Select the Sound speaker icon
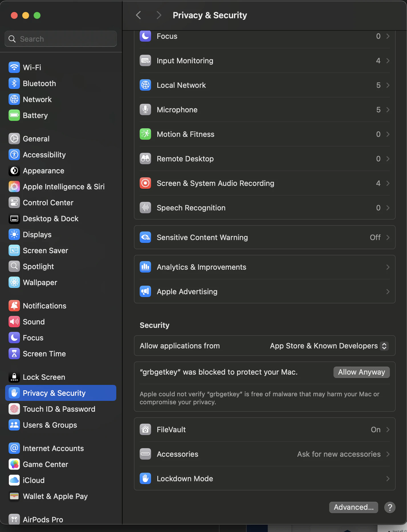 coord(14,322)
